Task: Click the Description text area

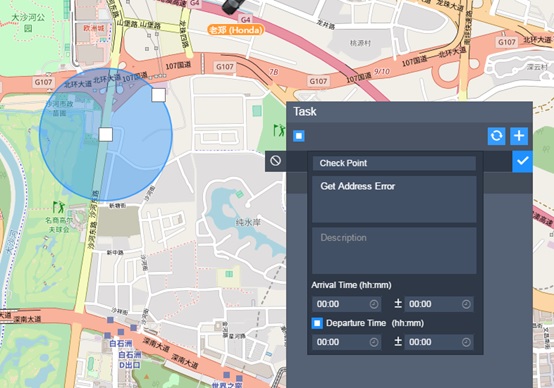Action: (x=394, y=251)
